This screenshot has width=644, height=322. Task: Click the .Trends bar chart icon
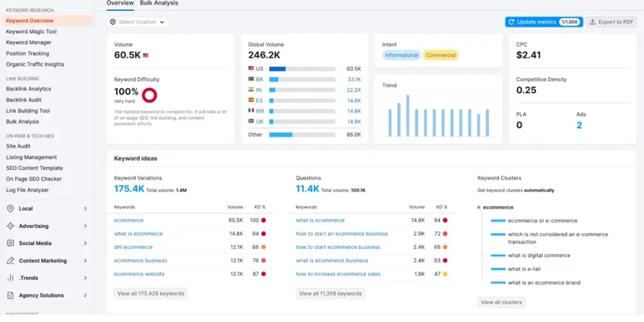[x=10, y=278]
